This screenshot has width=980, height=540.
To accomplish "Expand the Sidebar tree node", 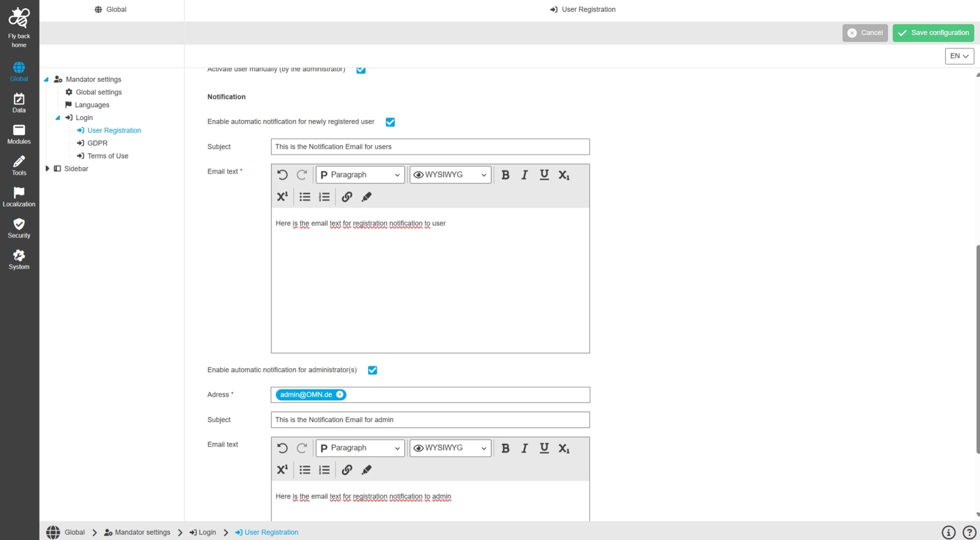I will (x=47, y=169).
